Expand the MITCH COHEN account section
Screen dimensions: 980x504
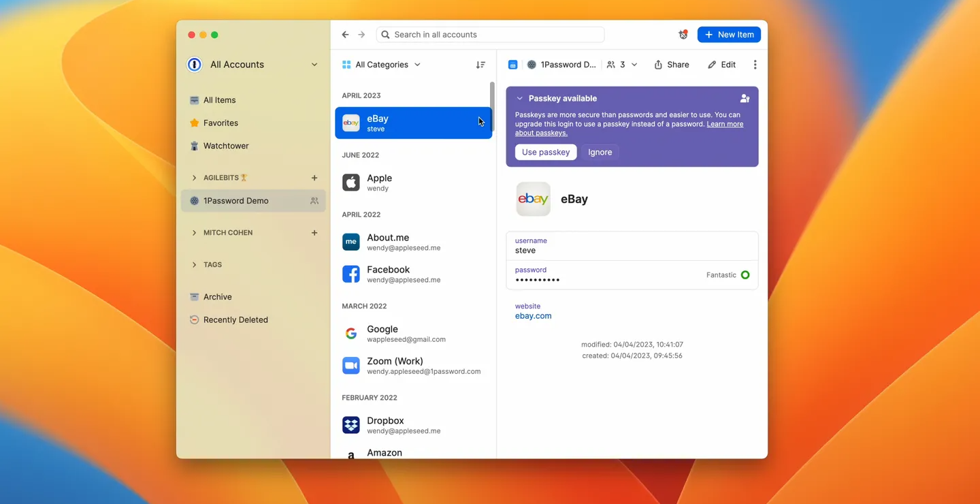pos(195,233)
